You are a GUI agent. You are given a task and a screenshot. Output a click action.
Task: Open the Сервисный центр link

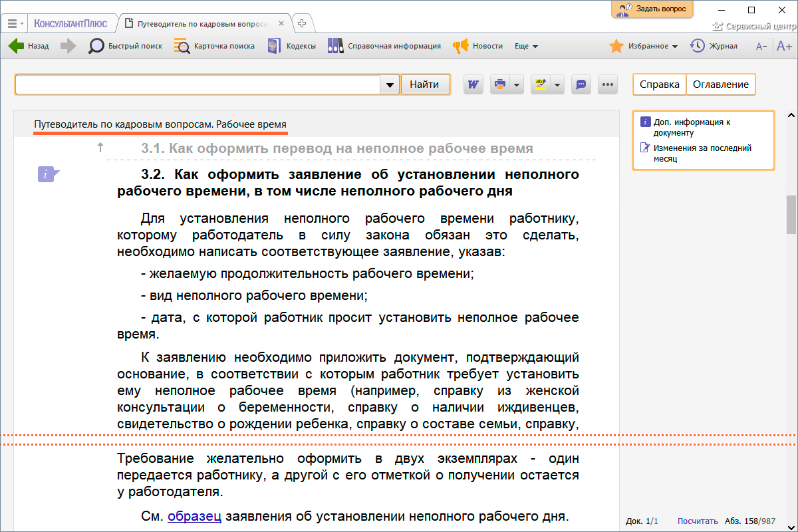[x=754, y=27]
